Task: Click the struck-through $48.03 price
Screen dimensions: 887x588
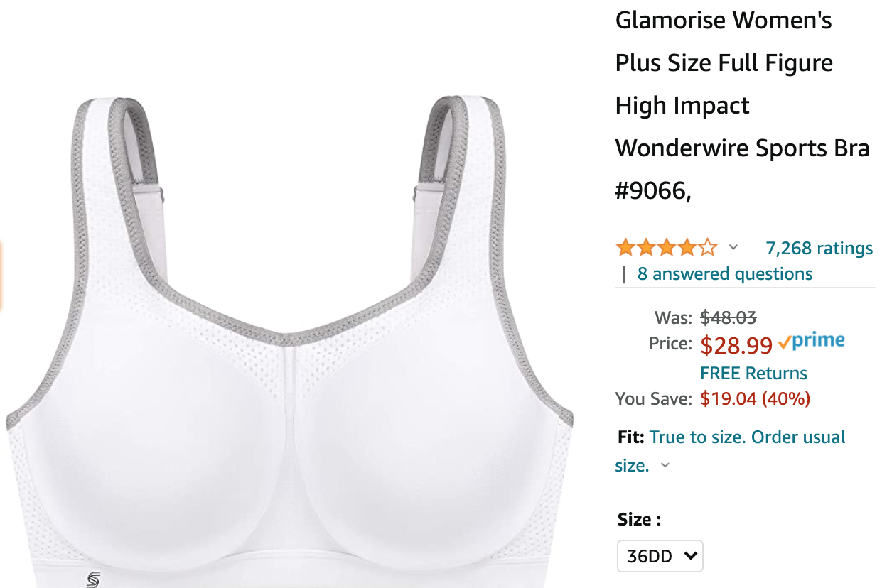Action: tap(729, 317)
